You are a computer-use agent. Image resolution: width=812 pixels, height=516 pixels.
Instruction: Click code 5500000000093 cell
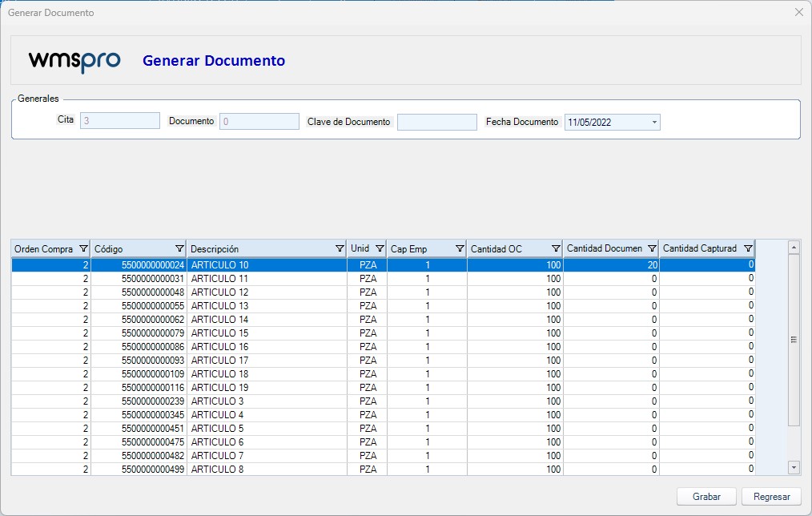[x=139, y=360]
